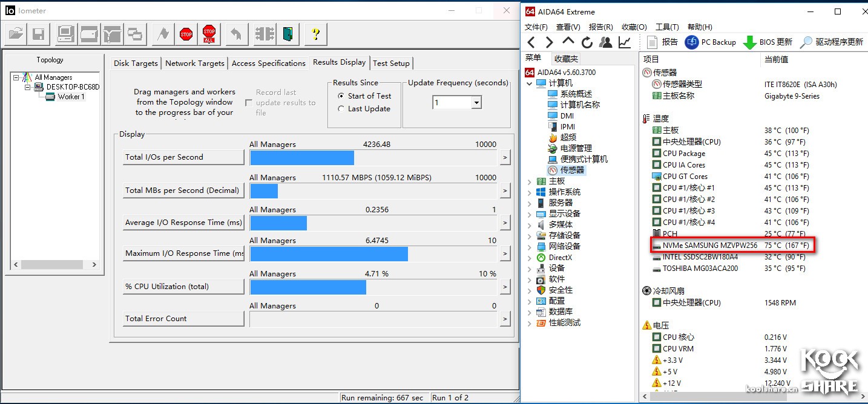The image size is (868, 404).
Task: Click the Total I/Os per Second button
Action: (x=183, y=157)
